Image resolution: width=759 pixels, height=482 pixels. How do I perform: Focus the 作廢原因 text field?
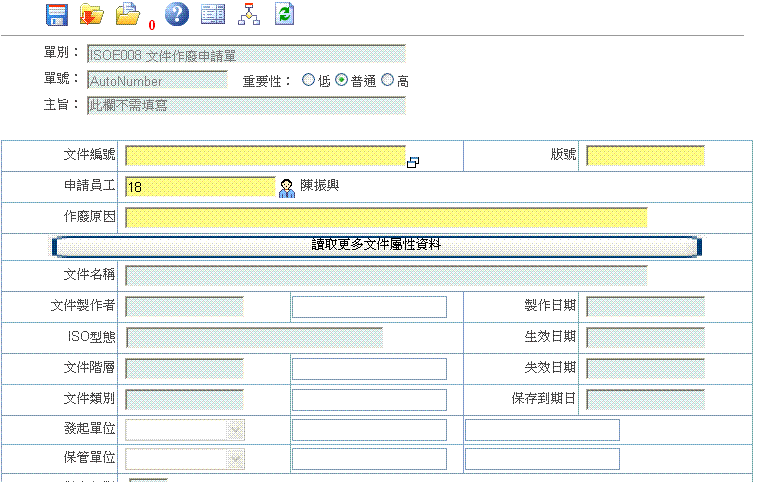[x=385, y=218]
